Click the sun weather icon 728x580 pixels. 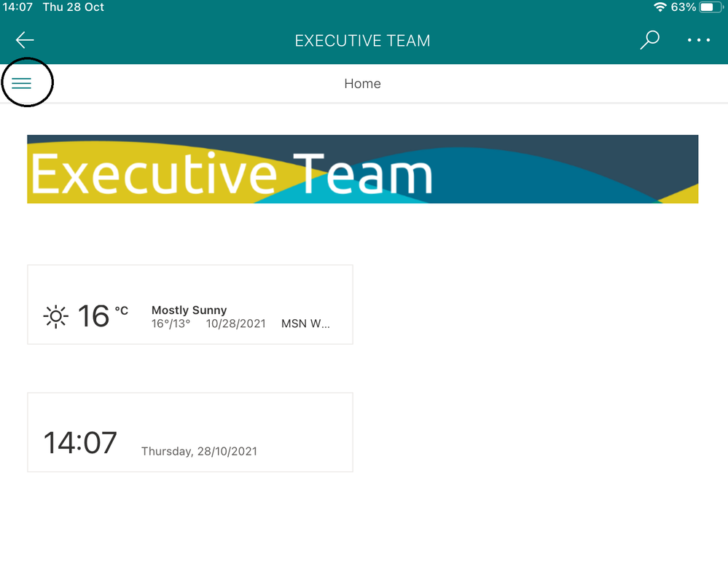coord(55,317)
